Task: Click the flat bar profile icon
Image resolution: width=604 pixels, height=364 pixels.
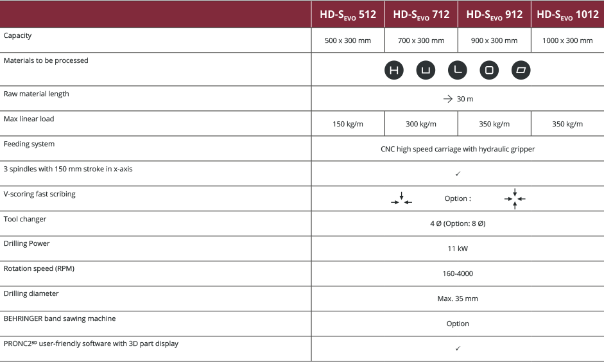Action: (521, 70)
